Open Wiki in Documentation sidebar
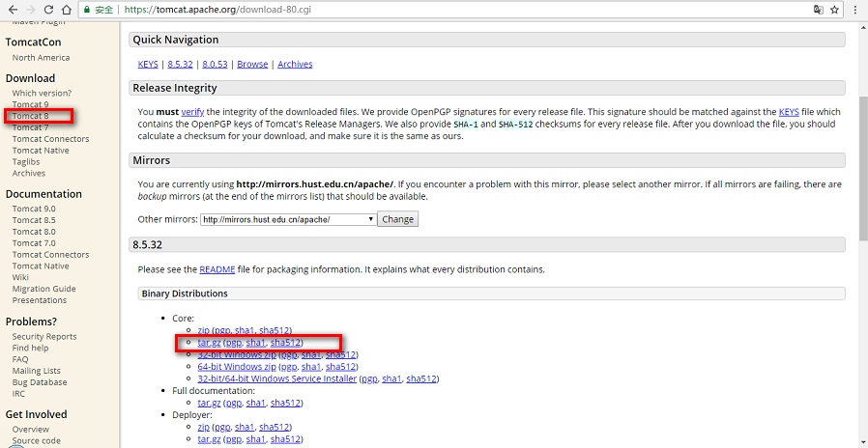The width and height of the screenshot is (868, 448). point(20,278)
